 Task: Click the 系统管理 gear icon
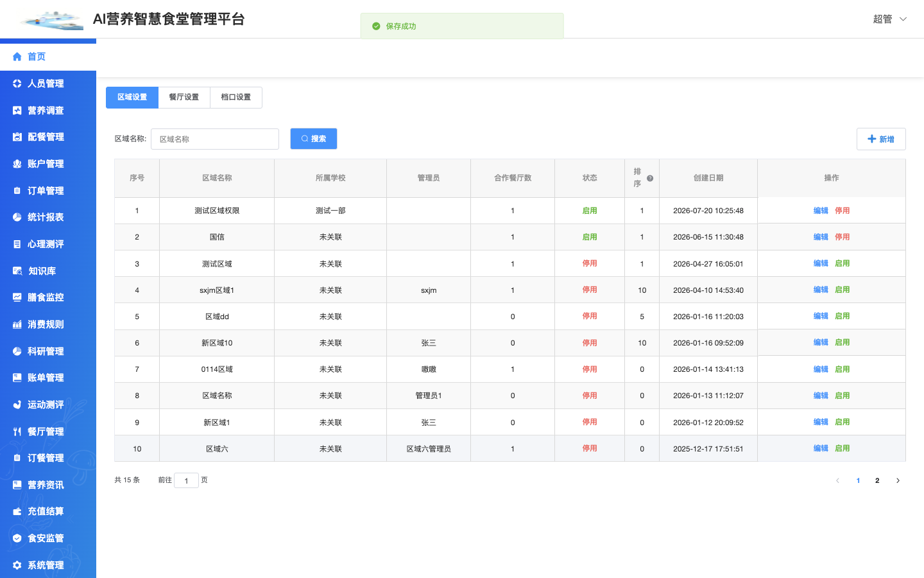17,565
